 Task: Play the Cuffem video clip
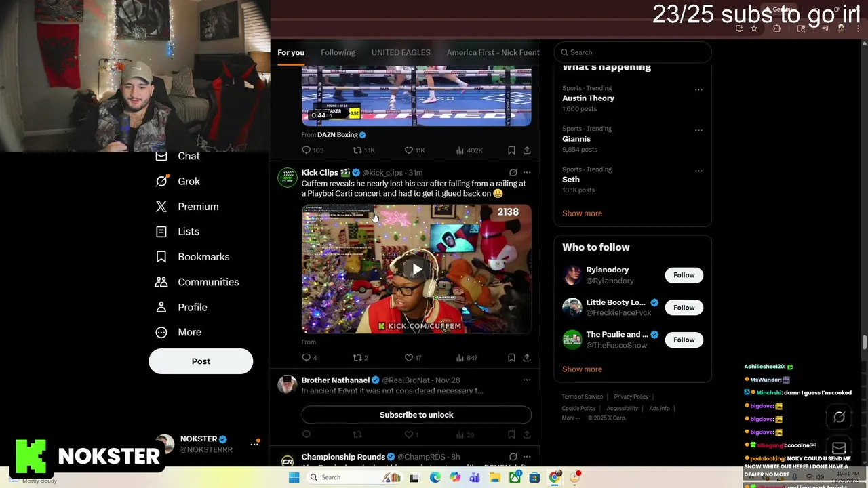(416, 269)
